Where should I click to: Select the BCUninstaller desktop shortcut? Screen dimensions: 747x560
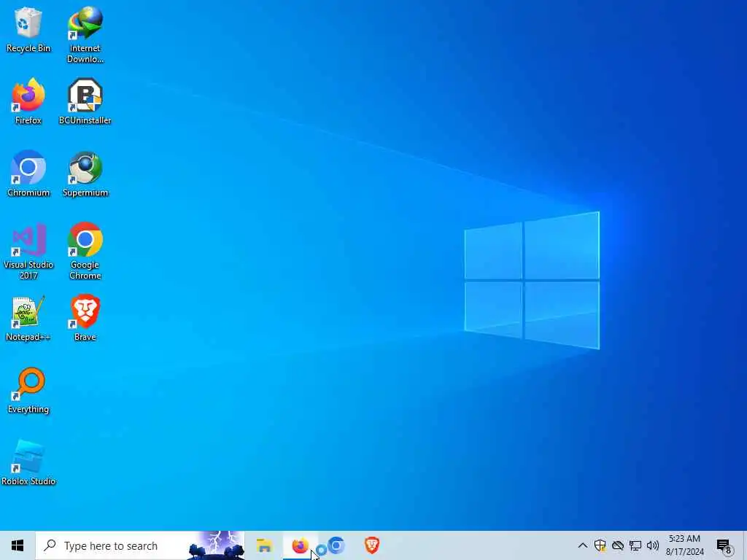85,101
